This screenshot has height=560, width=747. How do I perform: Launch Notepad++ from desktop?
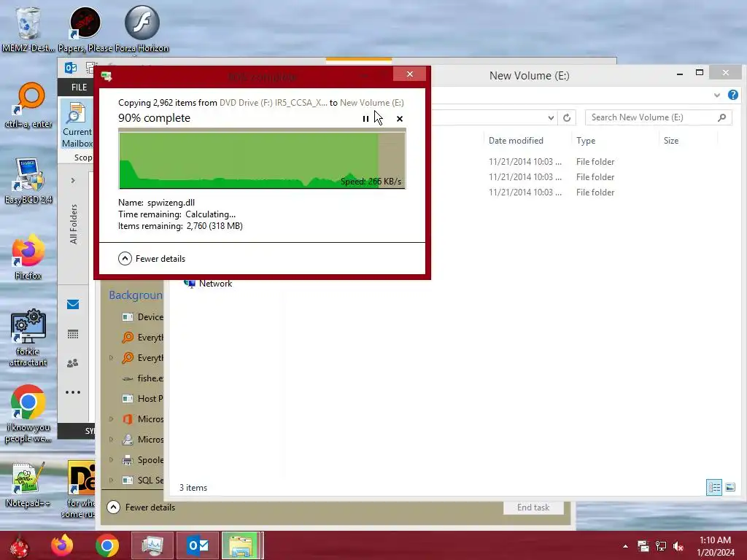tap(28, 485)
